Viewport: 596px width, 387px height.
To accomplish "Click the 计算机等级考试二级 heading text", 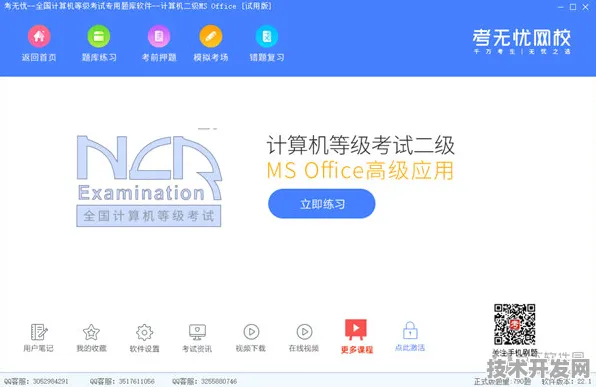I will (360, 145).
